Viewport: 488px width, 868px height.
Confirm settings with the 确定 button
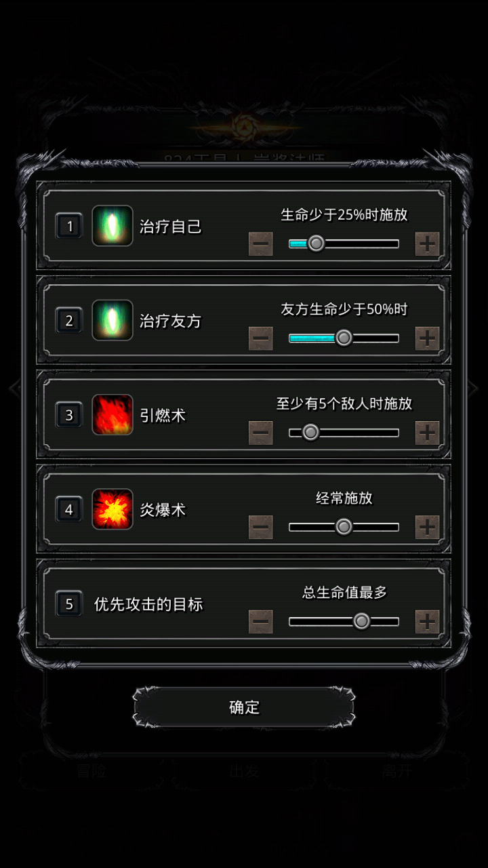pyautogui.click(x=244, y=707)
